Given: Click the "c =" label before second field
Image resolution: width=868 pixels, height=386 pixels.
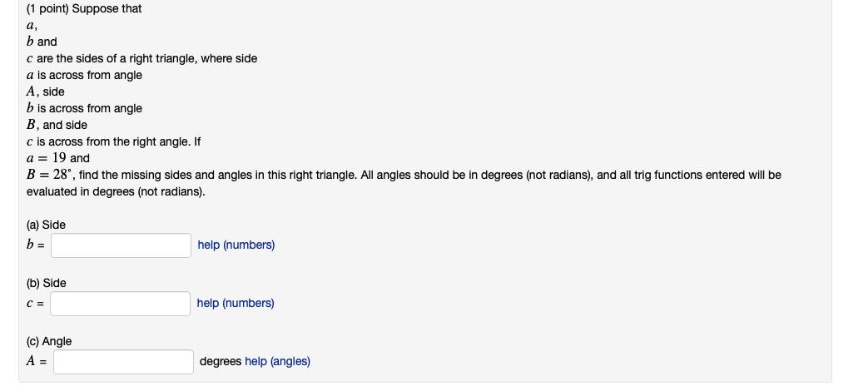Looking at the screenshot, I should [35, 303].
